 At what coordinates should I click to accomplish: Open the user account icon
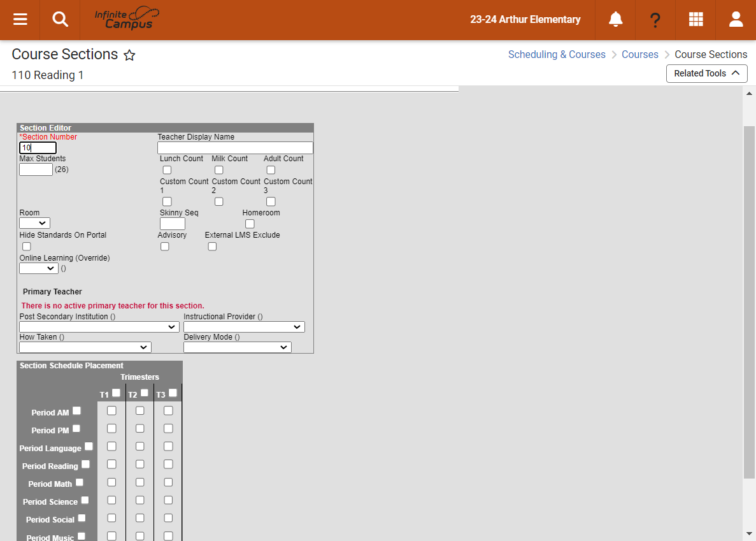click(x=736, y=20)
